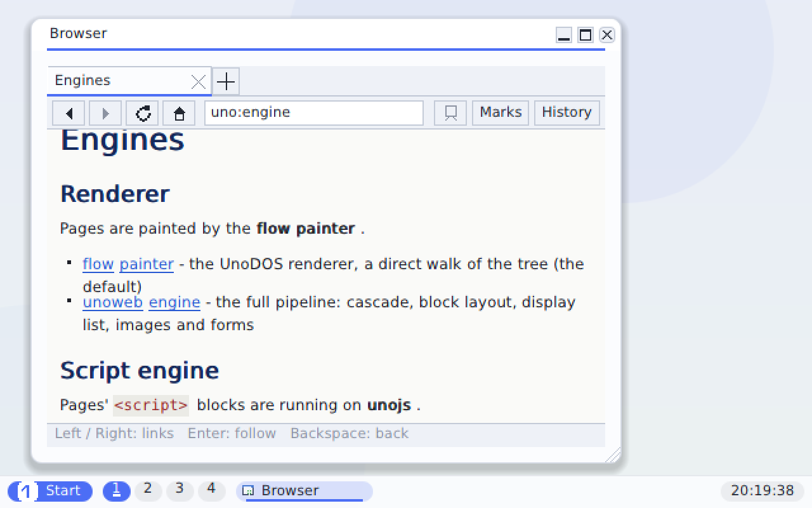
Task: Open the Start menu
Action: pos(50,491)
